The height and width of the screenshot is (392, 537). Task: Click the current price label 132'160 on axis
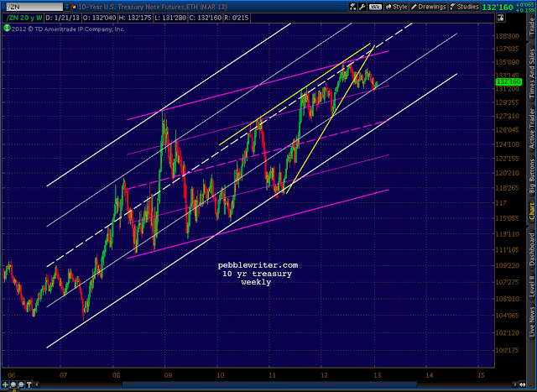508,82
